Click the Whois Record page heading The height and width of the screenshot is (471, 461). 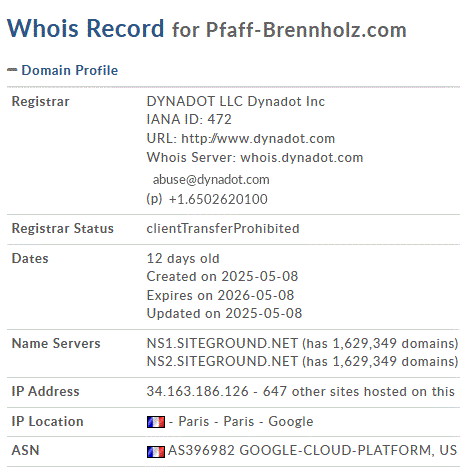(x=85, y=28)
